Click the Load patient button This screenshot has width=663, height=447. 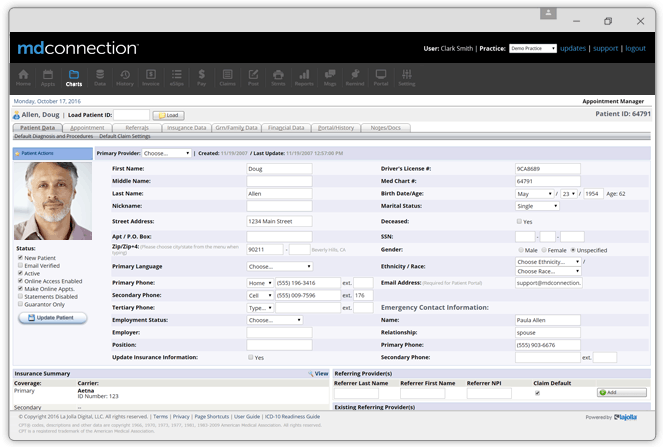168,115
